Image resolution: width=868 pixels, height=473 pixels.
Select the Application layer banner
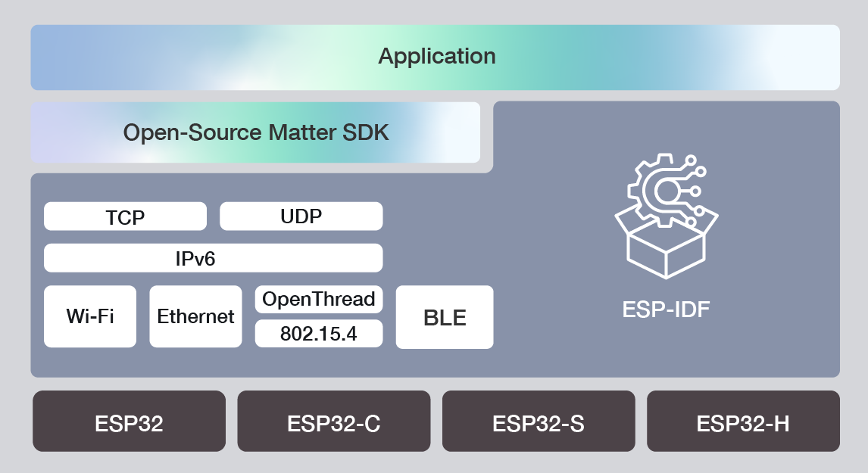click(x=436, y=57)
